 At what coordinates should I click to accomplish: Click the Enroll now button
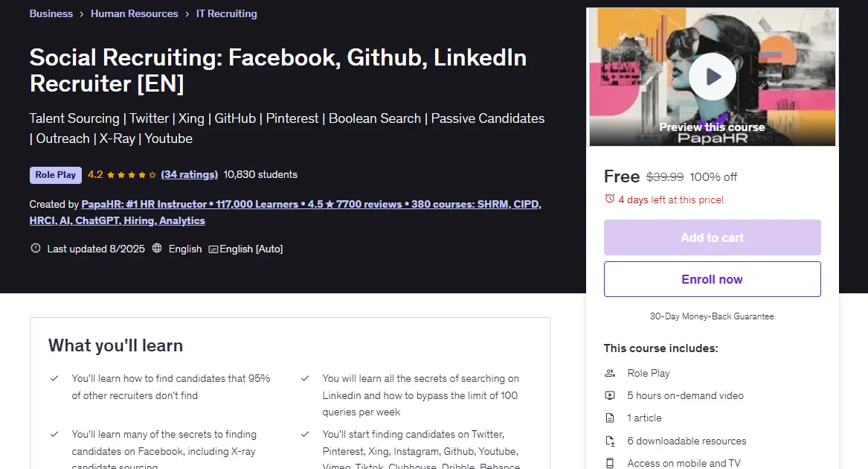[712, 279]
